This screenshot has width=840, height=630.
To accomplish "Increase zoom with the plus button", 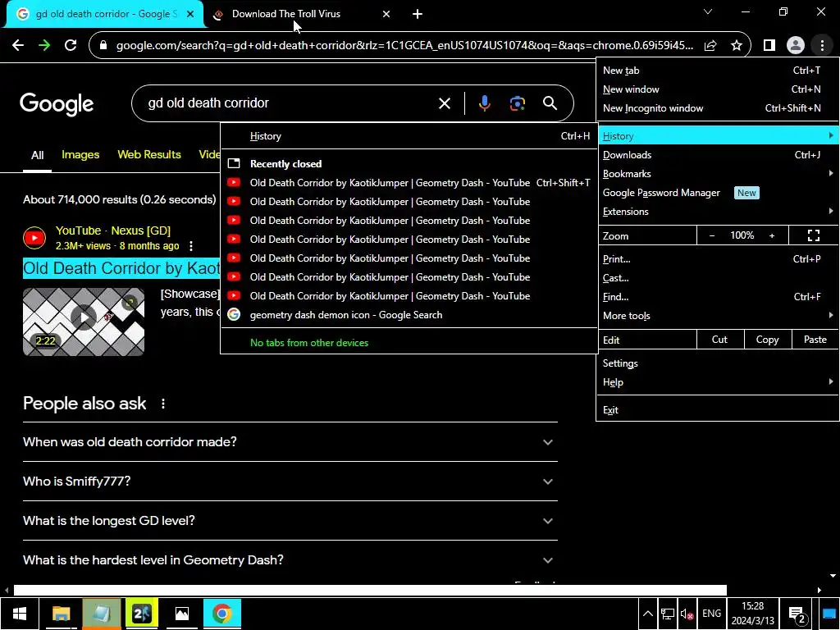I will [772, 235].
